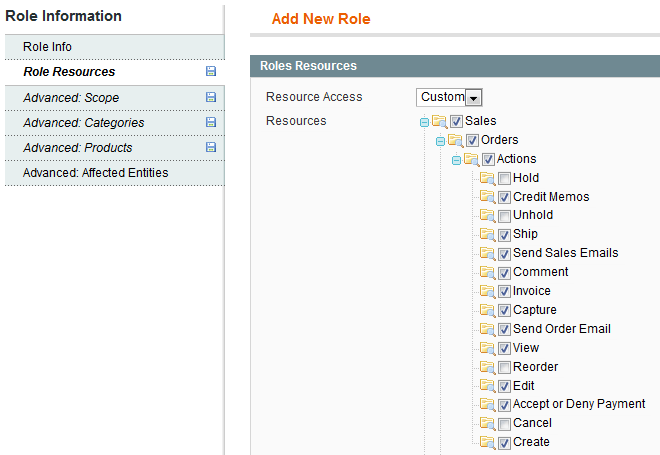Click folder icon next to Create
The width and height of the screenshot is (660, 455).
point(487,442)
